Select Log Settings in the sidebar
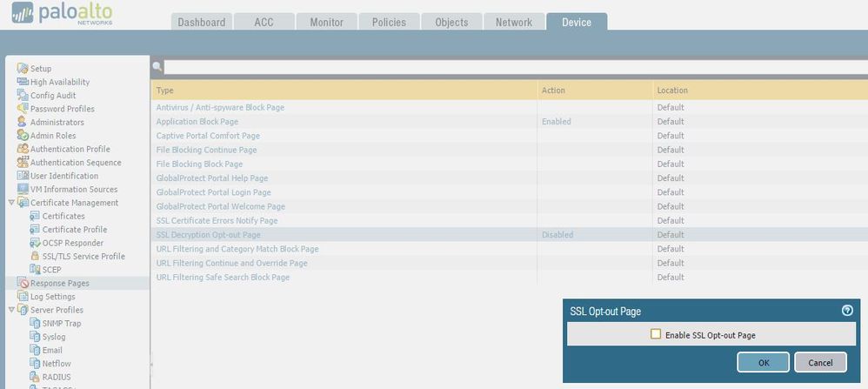The height and width of the screenshot is (389, 868). point(52,297)
